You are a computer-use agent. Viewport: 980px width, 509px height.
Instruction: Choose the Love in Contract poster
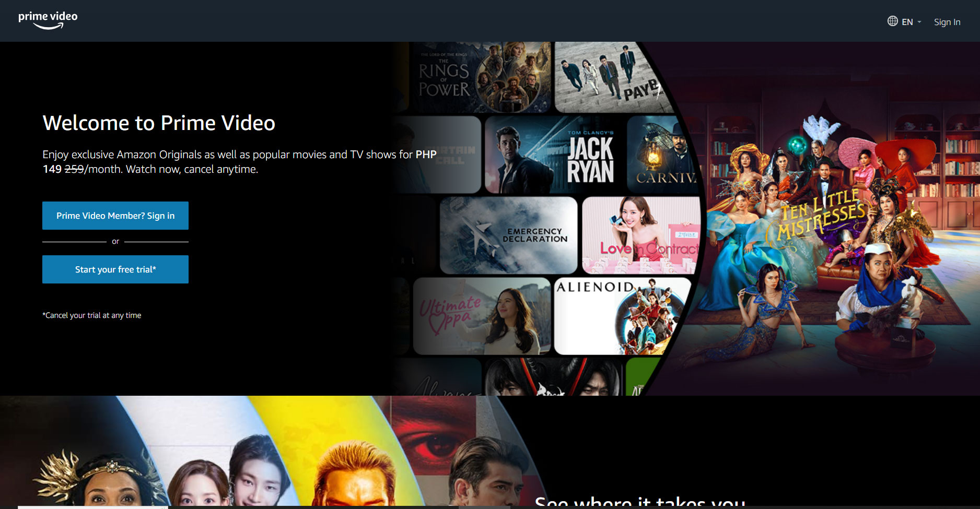click(x=641, y=235)
